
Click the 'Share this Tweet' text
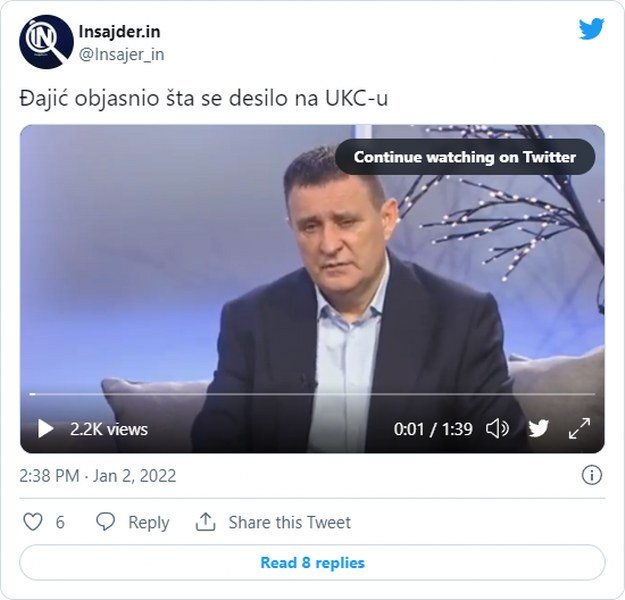289,522
